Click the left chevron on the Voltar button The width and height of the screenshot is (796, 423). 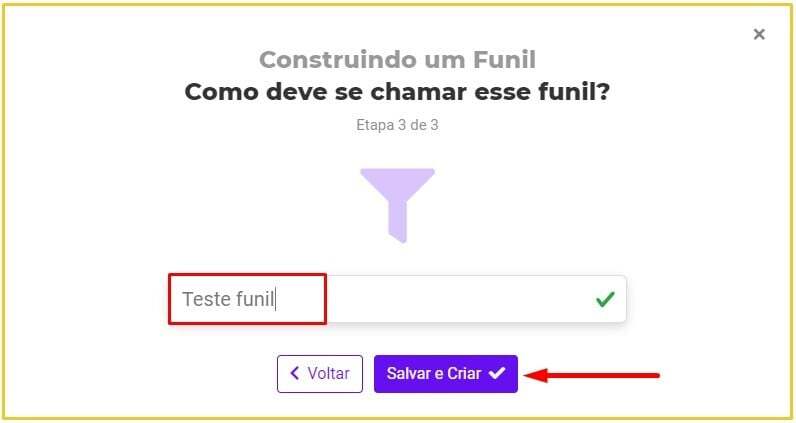click(295, 374)
